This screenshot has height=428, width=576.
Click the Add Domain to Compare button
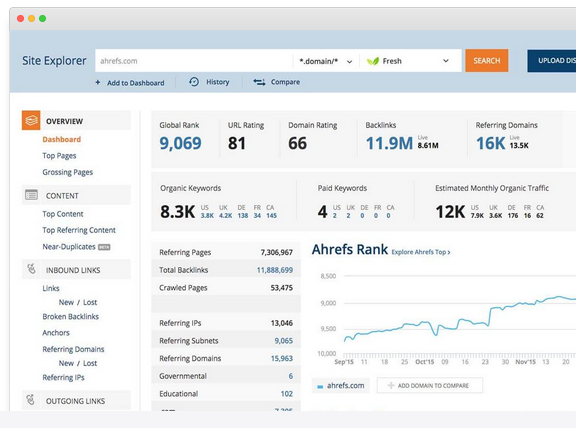point(430,385)
